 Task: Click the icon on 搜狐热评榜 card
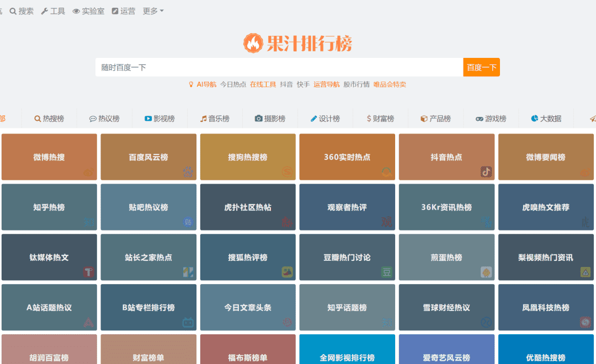point(287,272)
